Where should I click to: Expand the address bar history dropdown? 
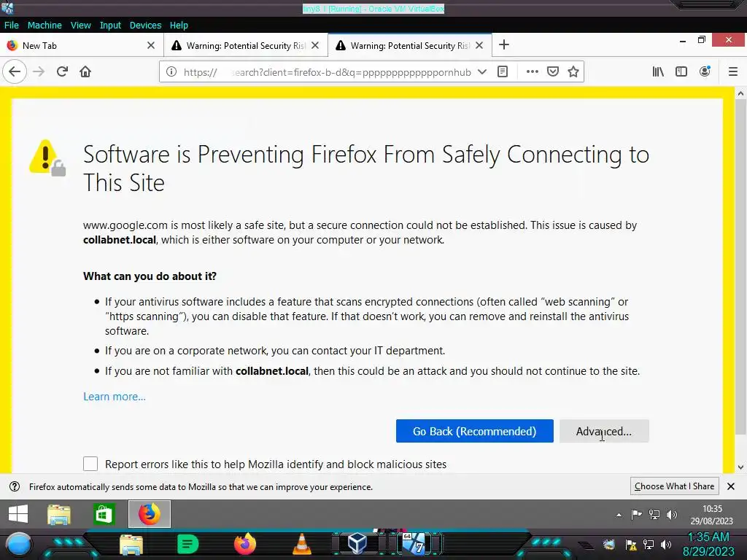point(482,72)
